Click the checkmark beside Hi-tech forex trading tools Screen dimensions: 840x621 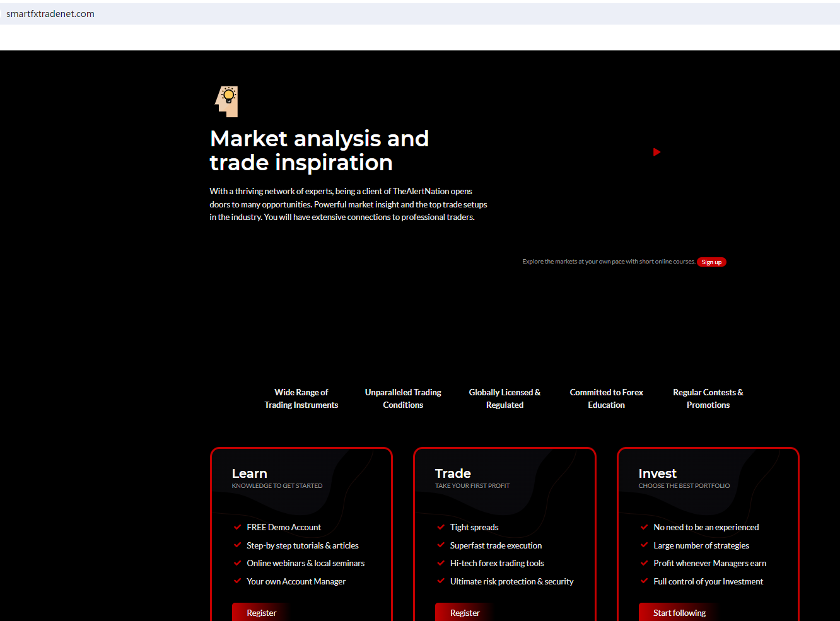tap(441, 563)
